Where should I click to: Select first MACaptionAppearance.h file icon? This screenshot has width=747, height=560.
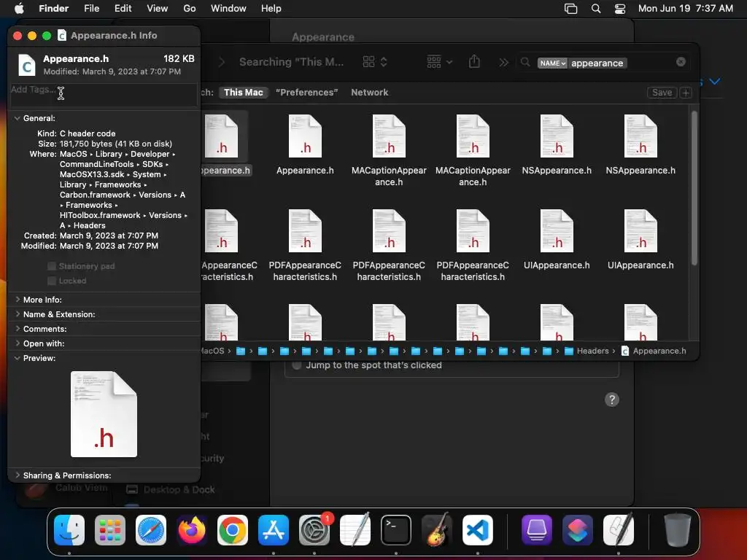(x=389, y=136)
